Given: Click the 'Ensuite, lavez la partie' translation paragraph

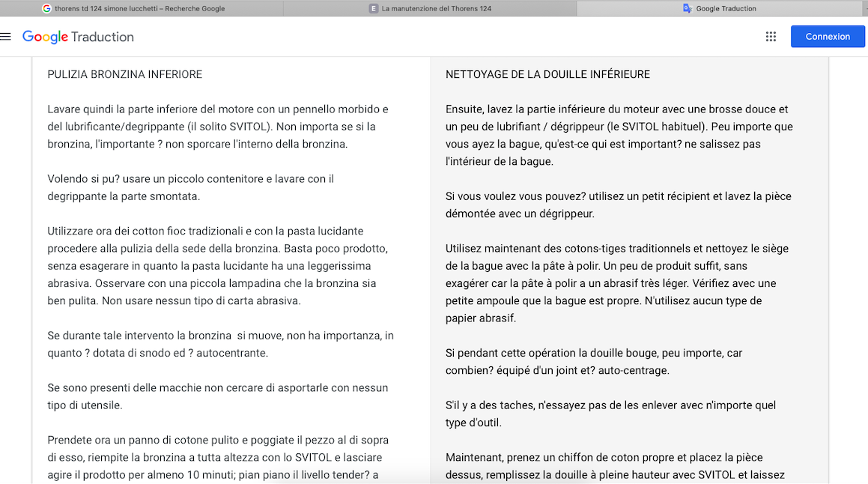Looking at the screenshot, I should coord(619,135).
